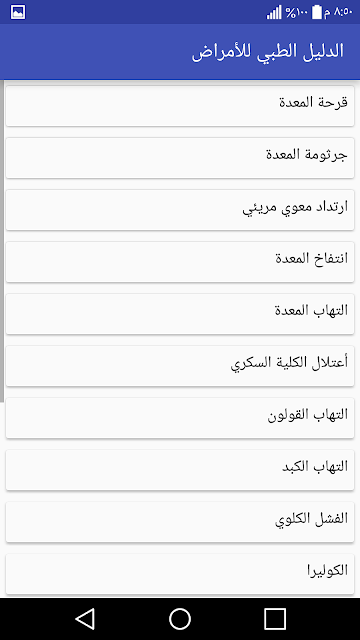Tap the title الدليل الطبي للأمراض
360x640 pixels.
pyautogui.click(x=268, y=52)
